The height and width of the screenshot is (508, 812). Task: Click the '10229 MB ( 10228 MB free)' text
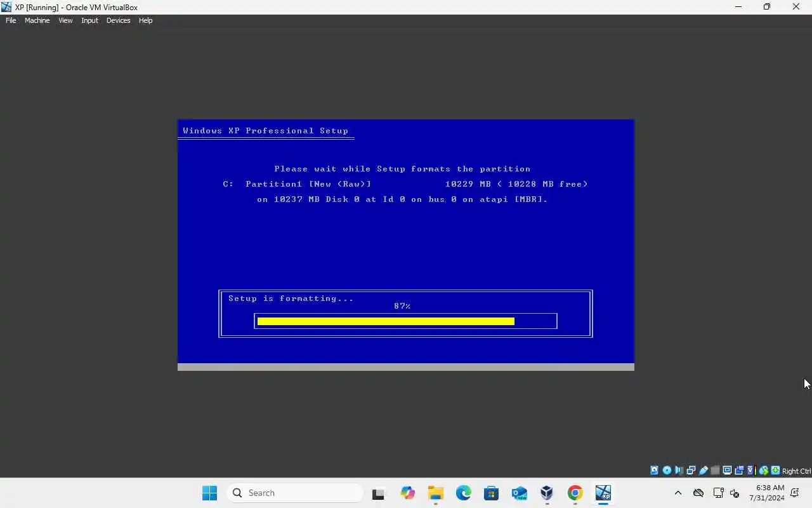tap(516, 184)
